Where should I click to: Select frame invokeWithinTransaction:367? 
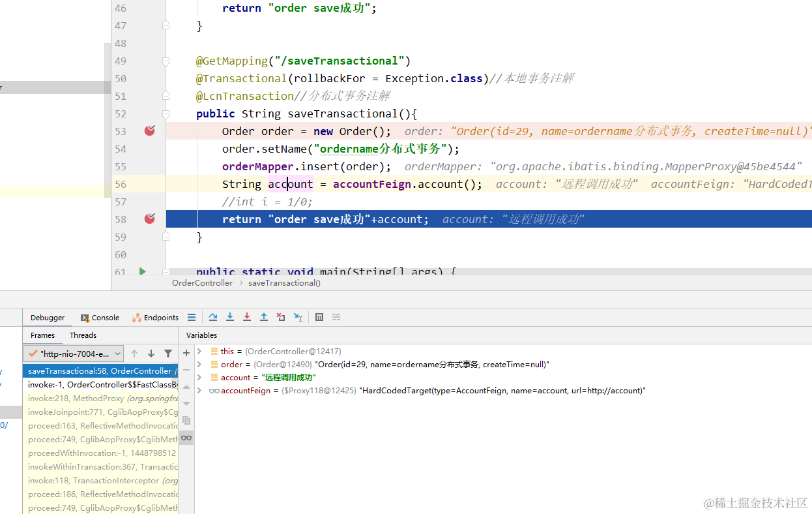[100, 466]
